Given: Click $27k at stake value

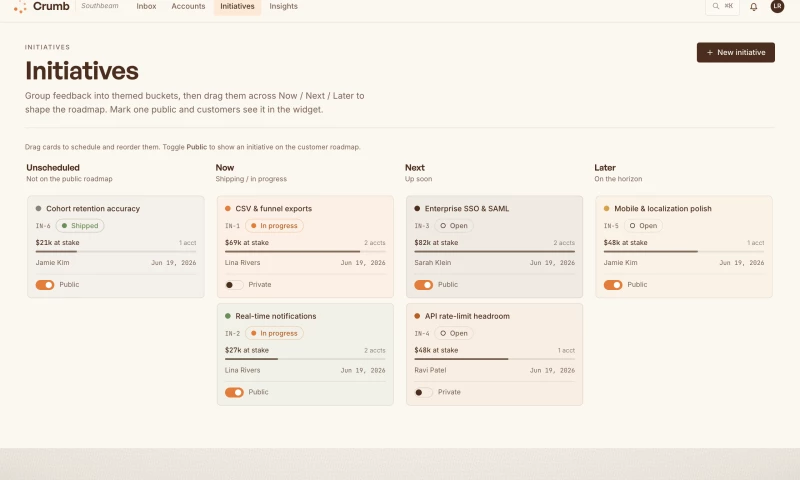Looking at the screenshot, I should (x=246, y=350).
